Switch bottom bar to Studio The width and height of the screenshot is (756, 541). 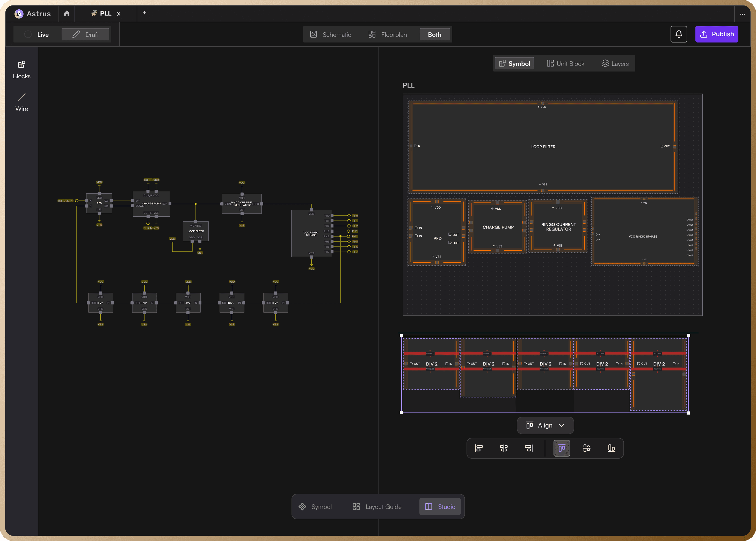440,507
